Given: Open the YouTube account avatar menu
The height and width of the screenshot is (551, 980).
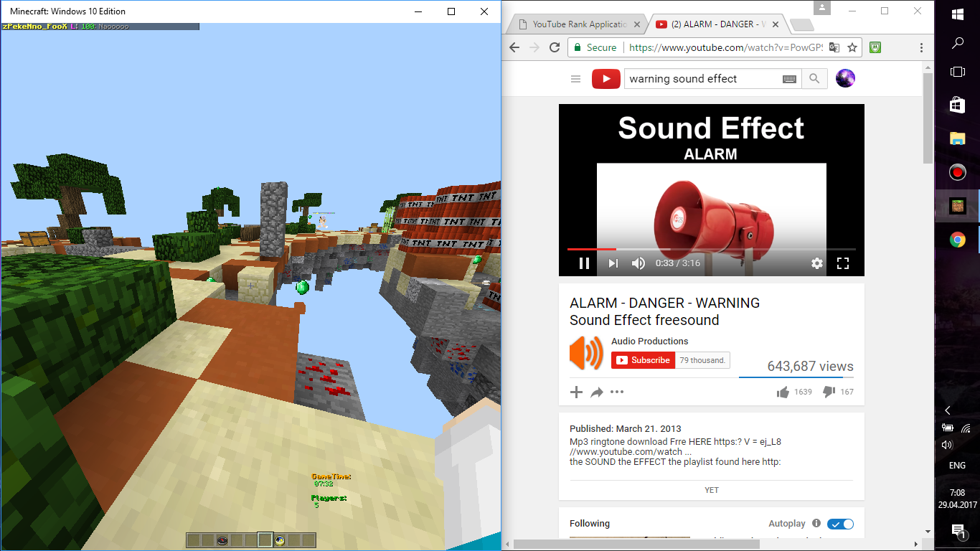Looking at the screenshot, I should [x=846, y=79].
